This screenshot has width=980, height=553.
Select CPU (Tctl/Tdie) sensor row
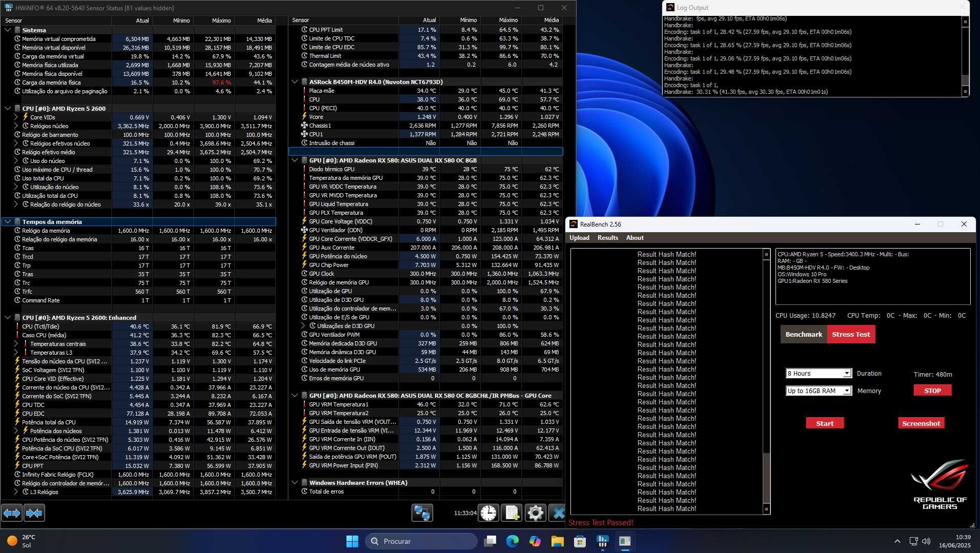click(x=138, y=326)
